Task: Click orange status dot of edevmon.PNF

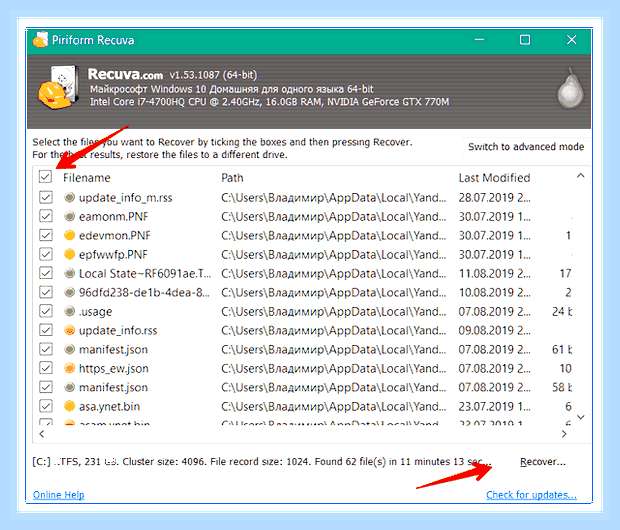Action: coord(70,235)
